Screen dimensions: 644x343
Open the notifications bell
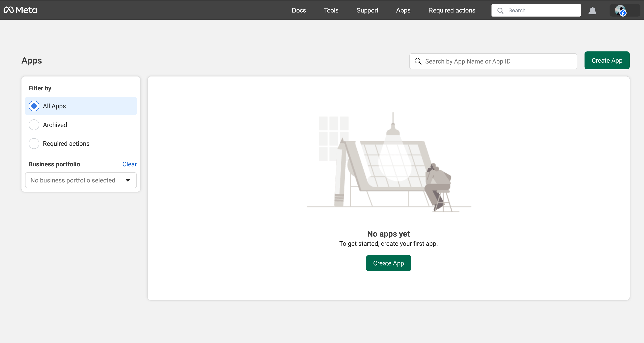[x=592, y=11]
